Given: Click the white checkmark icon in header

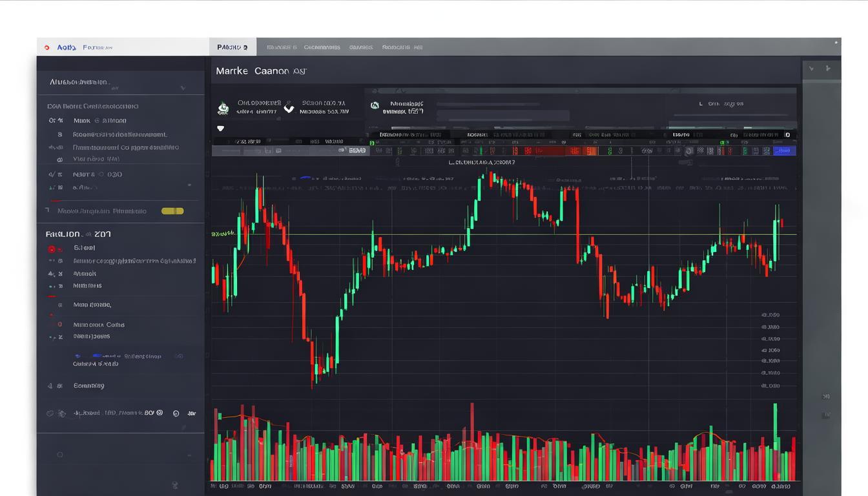Looking at the screenshot, I should (x=289, y=108).
